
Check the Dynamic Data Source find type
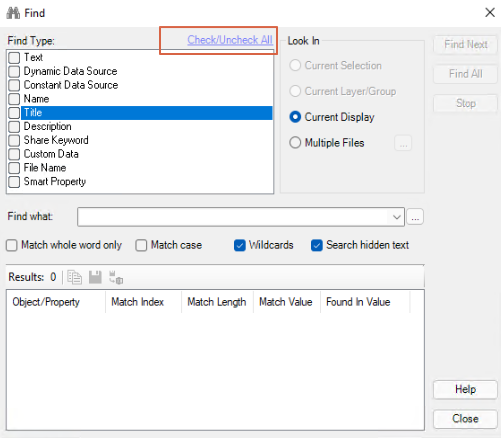click(14, 71)
